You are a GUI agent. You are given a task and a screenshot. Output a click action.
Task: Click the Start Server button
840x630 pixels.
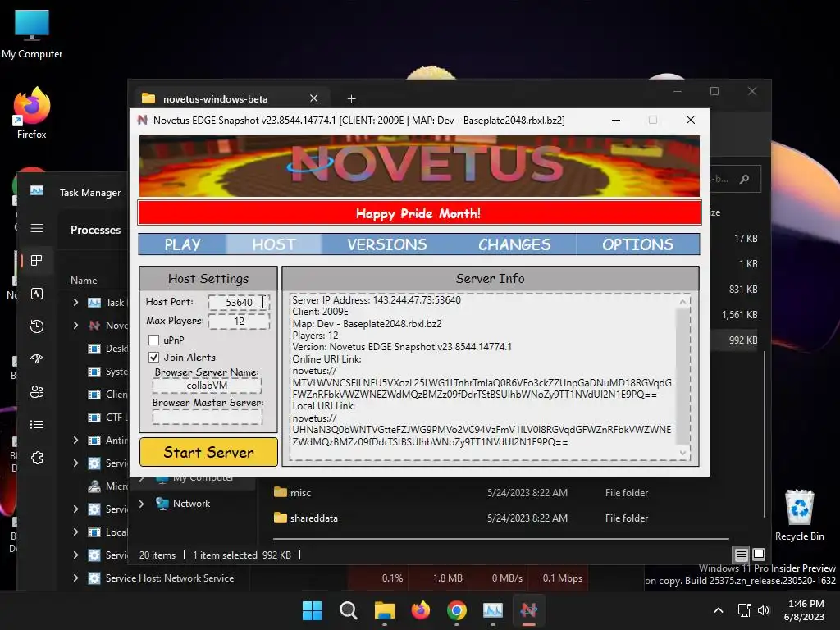click(208, 452)
